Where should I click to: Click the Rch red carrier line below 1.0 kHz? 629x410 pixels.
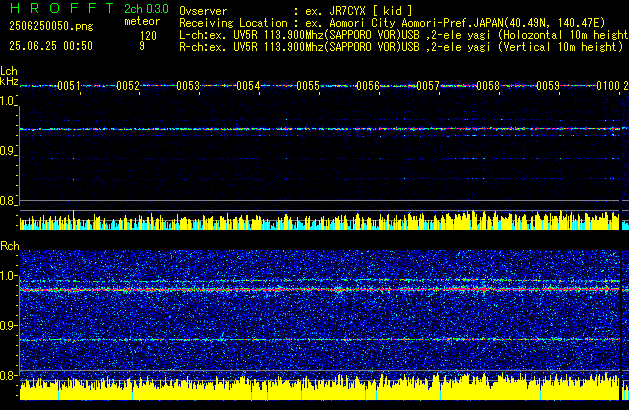click(319, 289)
